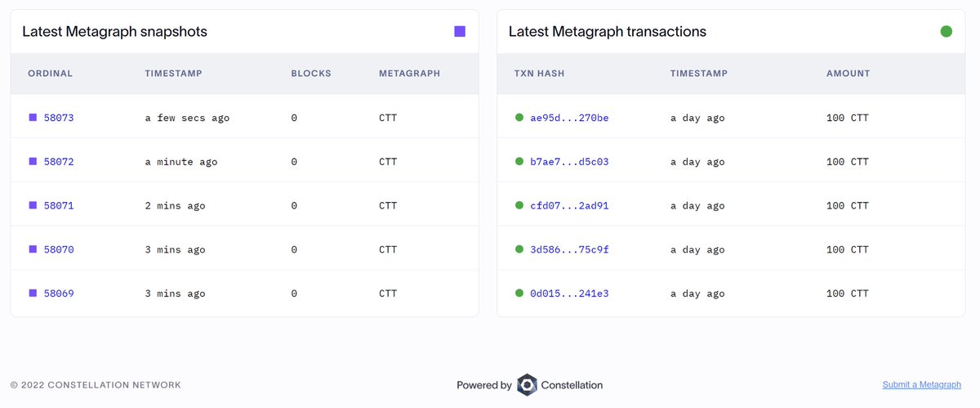The width and height of the screenshot is (980, 408).
Task: Click the purple square icon beside ordinal 58071
Action: pos(33,205)
